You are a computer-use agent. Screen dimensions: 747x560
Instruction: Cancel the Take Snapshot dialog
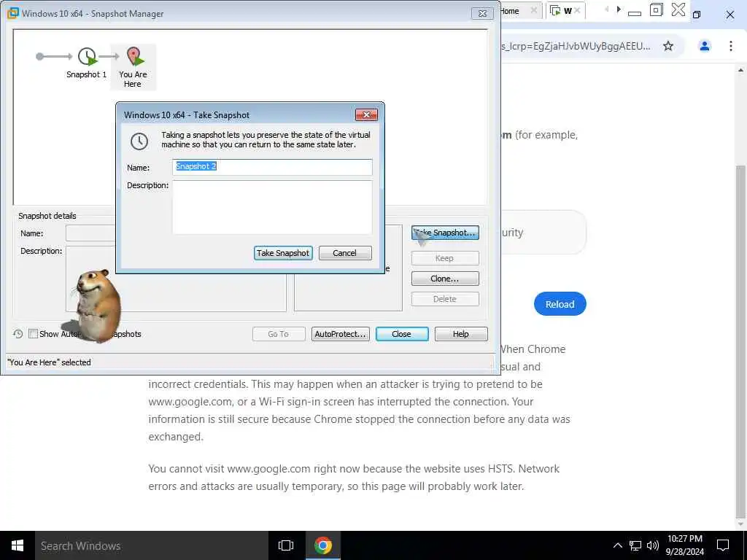coord(345,253)
